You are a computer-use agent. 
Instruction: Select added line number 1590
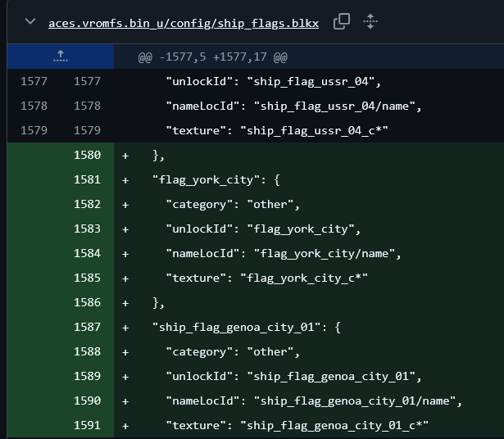click(87, 401)
